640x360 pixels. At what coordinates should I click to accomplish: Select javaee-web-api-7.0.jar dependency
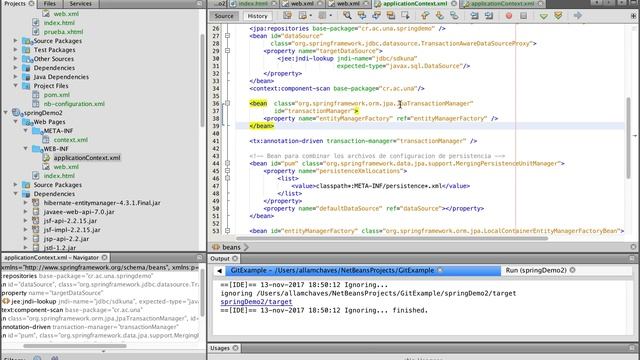click(79, 212)
